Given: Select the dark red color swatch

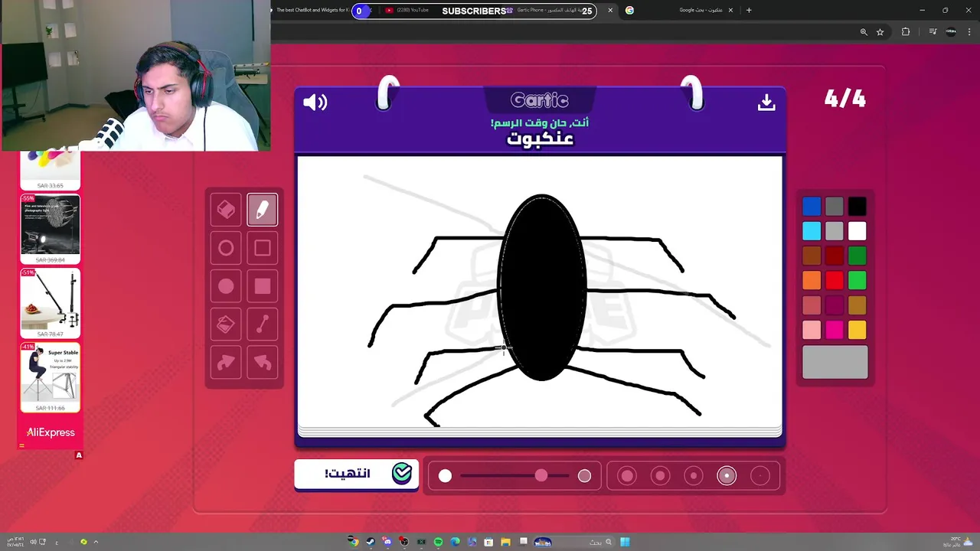Looking at the screenshot, I should 835,256.
